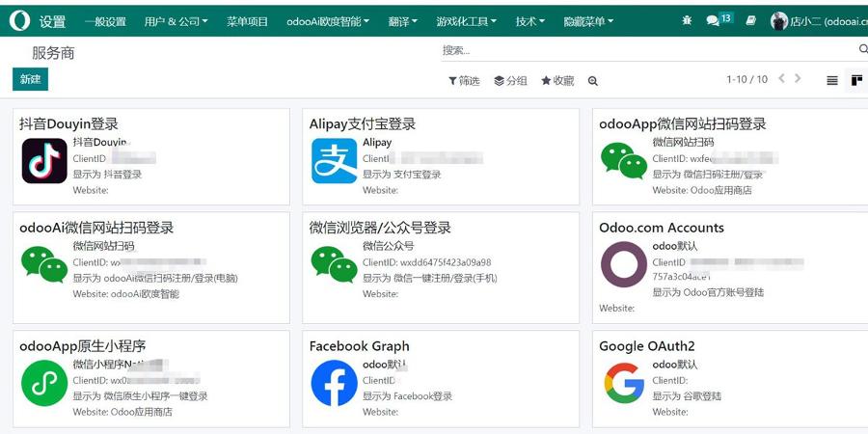Viewport: 868px width, 434px height.
Task: Expand the 技术 menu
Action: pyautogui.click(x=530, y=21)
